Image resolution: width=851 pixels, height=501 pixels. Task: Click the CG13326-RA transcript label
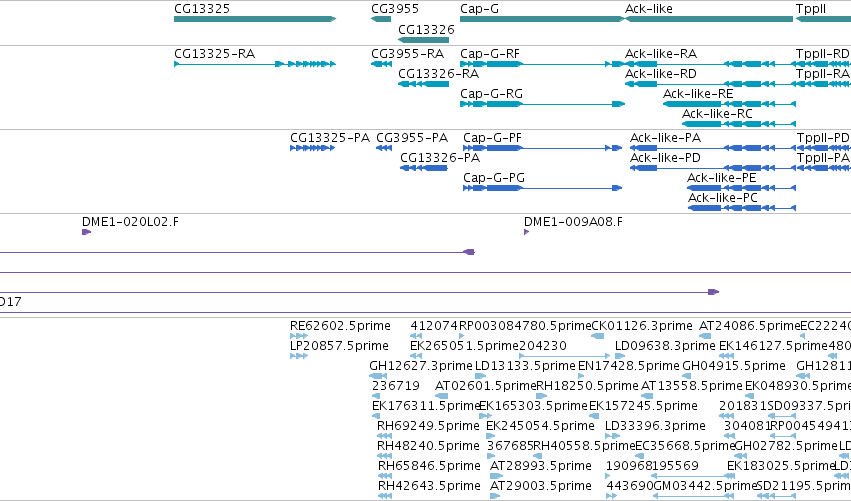click(x=439, y=74)
